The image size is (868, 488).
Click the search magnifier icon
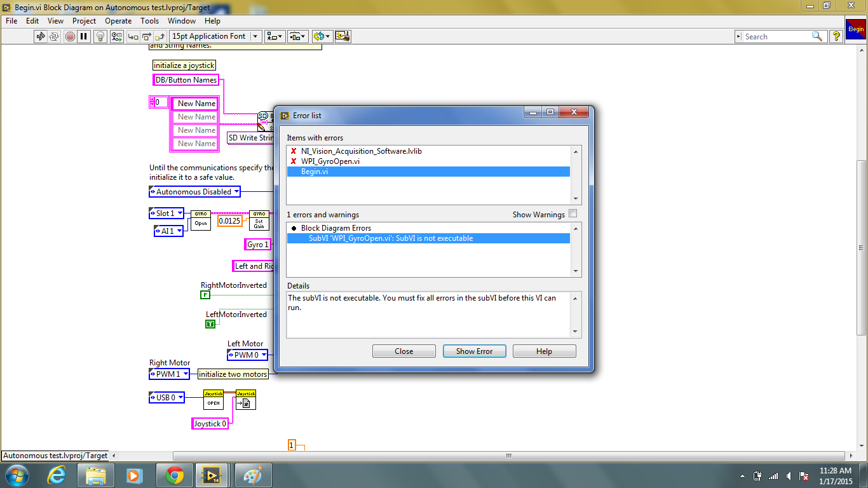(818, 36)
